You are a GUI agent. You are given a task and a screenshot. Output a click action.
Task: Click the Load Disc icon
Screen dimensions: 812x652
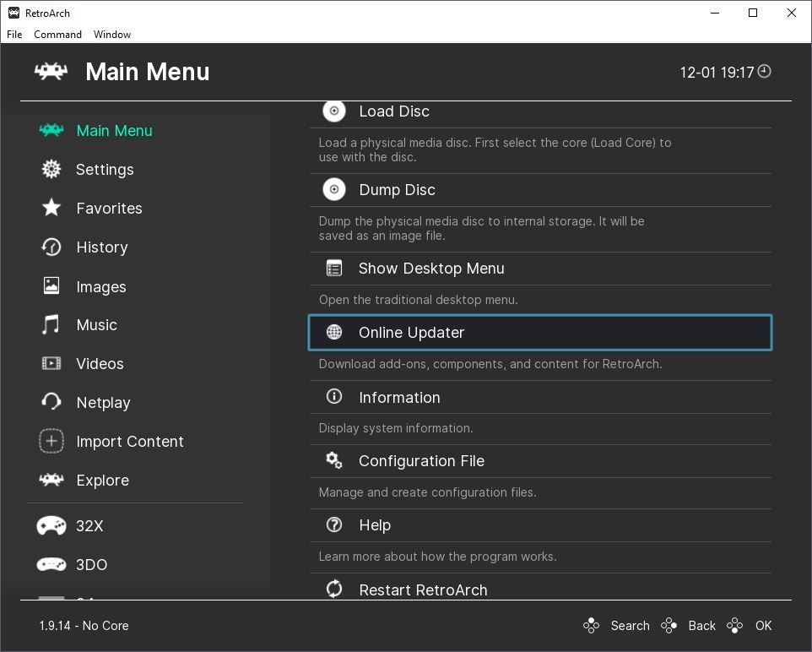tap(333, 111)
